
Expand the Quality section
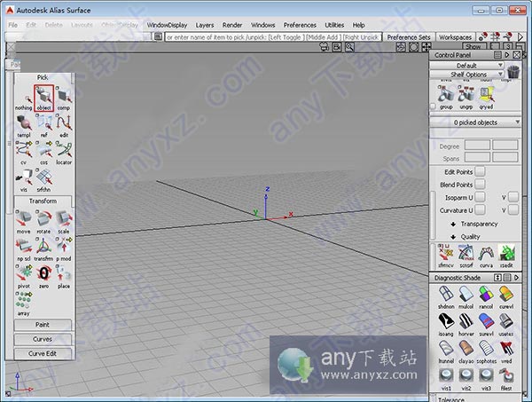point(465,237)
